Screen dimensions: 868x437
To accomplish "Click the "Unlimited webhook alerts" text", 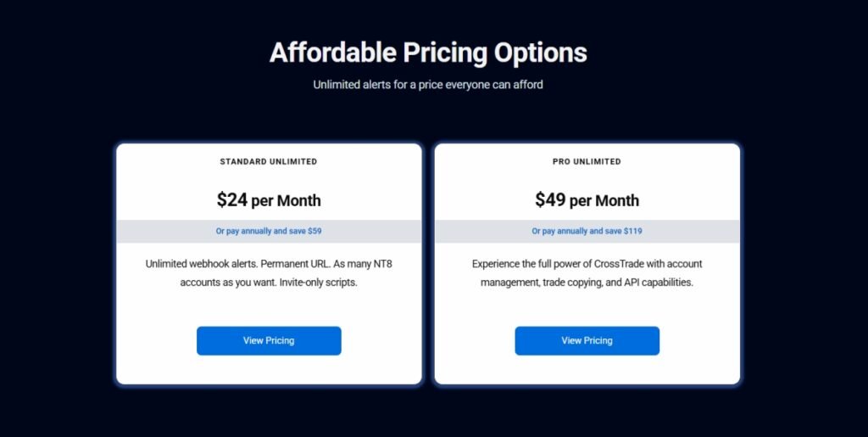I will [198, 264].
